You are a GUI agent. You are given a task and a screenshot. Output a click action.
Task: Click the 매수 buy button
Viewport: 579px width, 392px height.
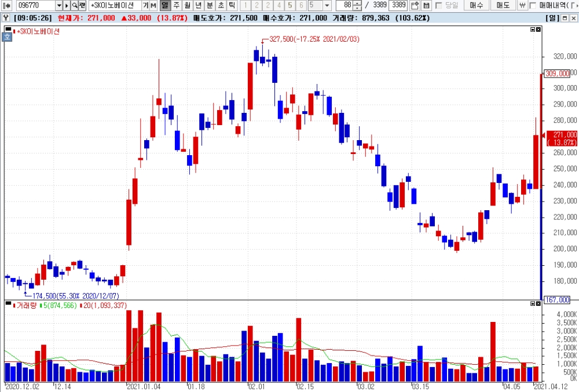click(x=477, y=5)
